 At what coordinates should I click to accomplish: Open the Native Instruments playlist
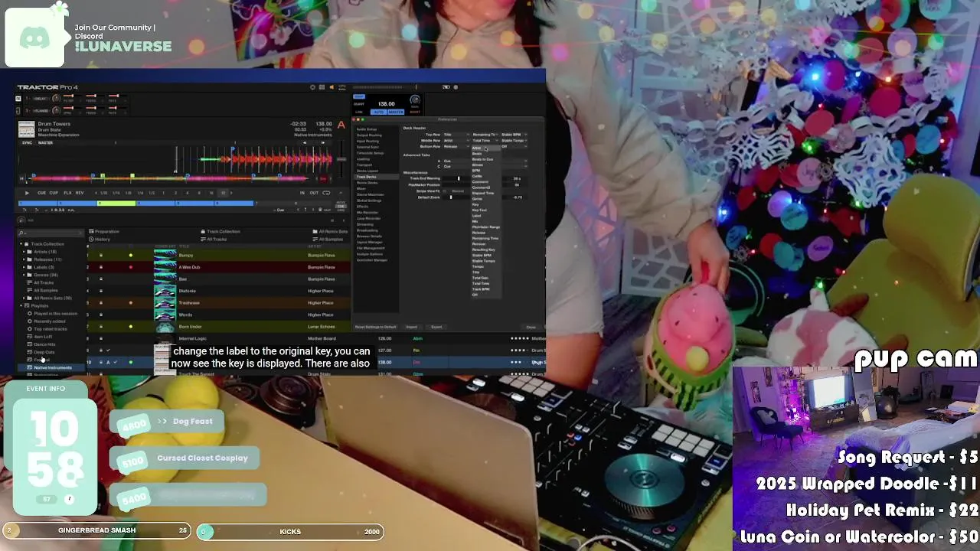(x=52, y=368)
